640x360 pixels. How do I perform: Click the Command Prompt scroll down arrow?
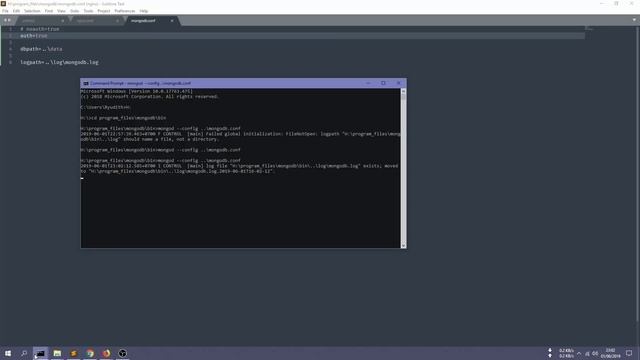[403, 245]
